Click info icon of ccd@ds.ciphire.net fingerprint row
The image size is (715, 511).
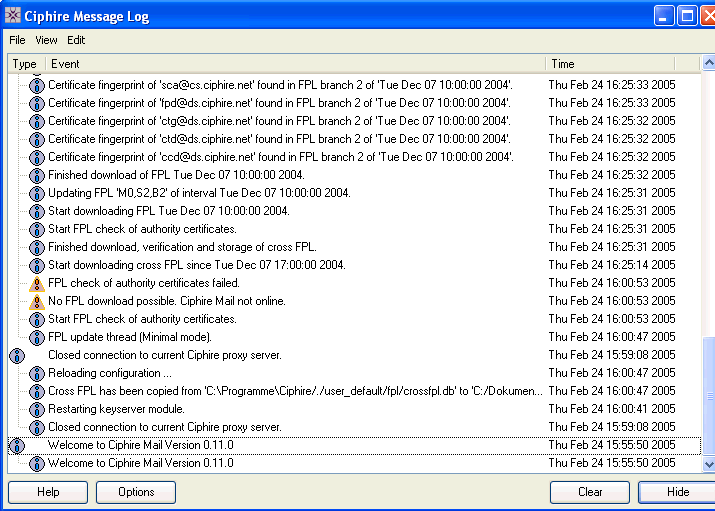36,157
